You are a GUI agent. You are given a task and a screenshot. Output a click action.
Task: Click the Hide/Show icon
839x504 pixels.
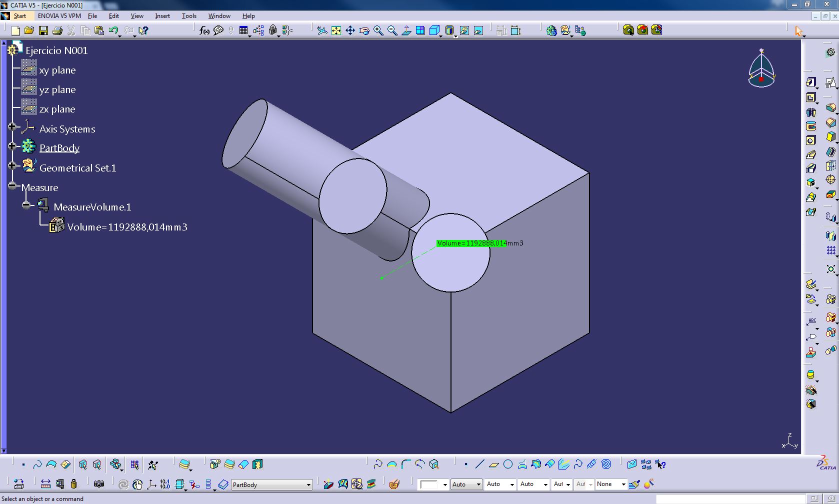pos(464,31)
